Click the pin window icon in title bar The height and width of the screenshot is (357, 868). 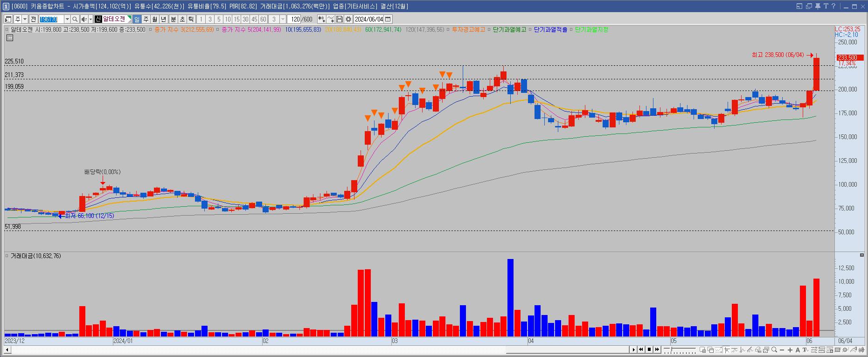pos(818,6)
